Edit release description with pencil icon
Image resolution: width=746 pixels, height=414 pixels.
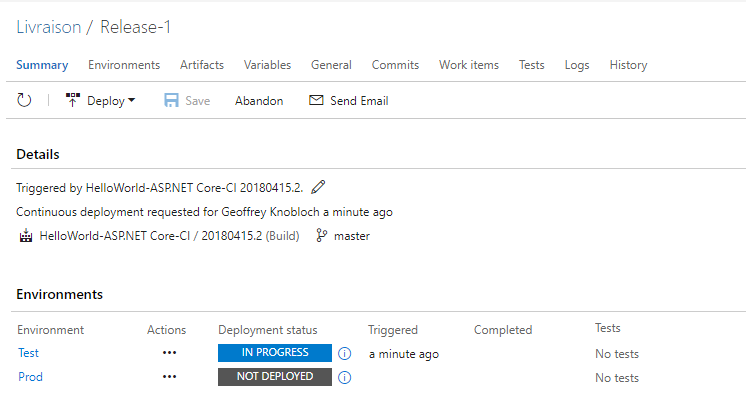(318, 187)
